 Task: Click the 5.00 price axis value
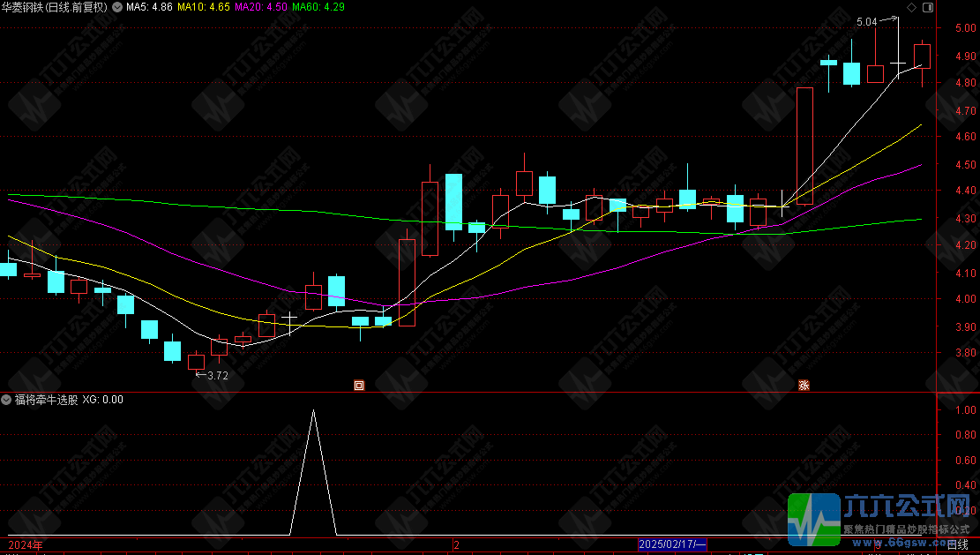[x=966, y=28]
